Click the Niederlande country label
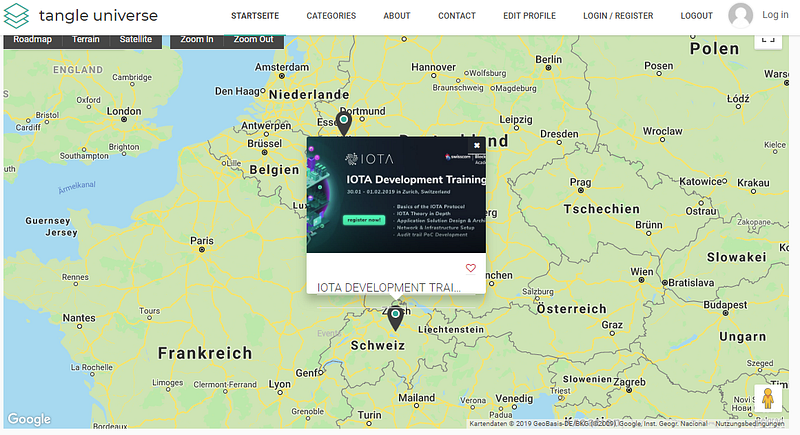 click(x=309, y=94)
